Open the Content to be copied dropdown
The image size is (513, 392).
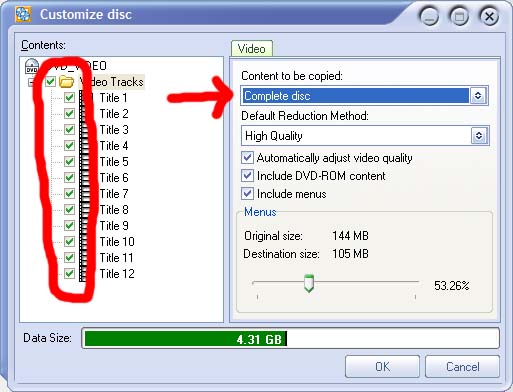[478, 96]
